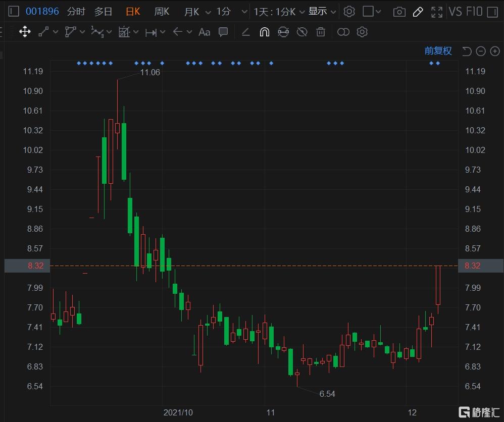The height and width of the screenshot is (422, 504).
Task: Select the range measurement tool
Action: coord(151,32)
